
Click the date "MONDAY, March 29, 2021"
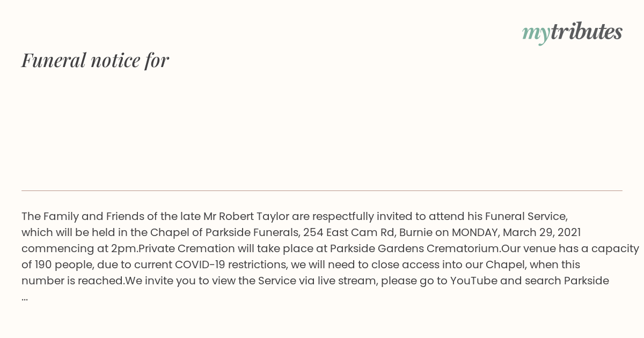pyautogui.click(x=516, y=233)
